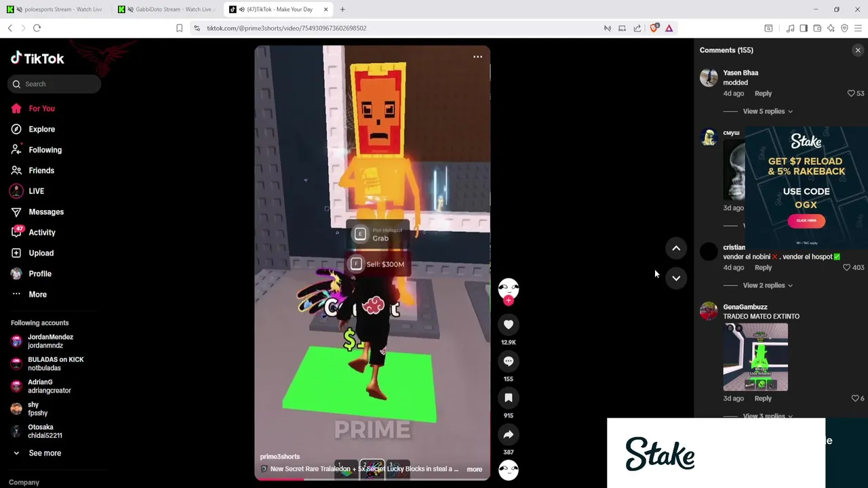This screenshot has width=868, height=488.
Task: Open Otosaka followed account
Action: click(x=44, y=431)
